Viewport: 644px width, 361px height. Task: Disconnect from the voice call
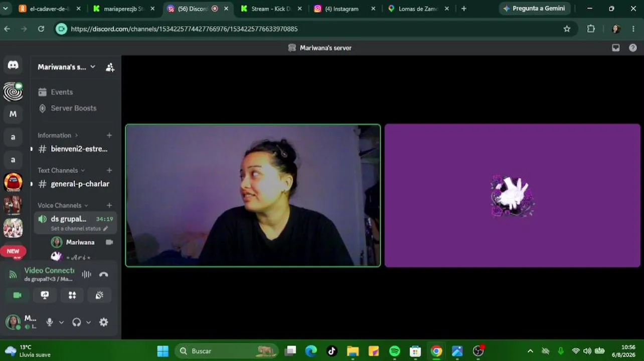pos(104,274)
